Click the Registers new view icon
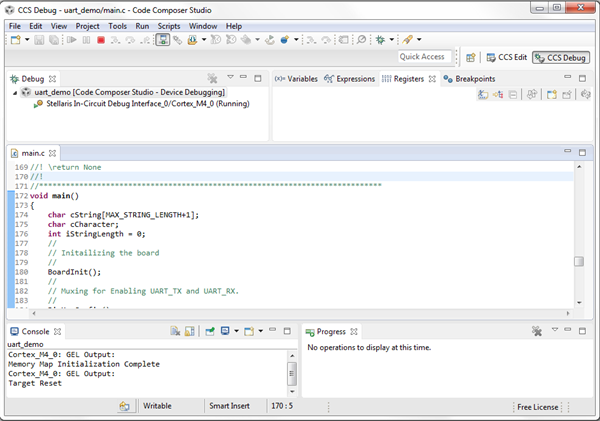600x421 pixels. (551, 94)
